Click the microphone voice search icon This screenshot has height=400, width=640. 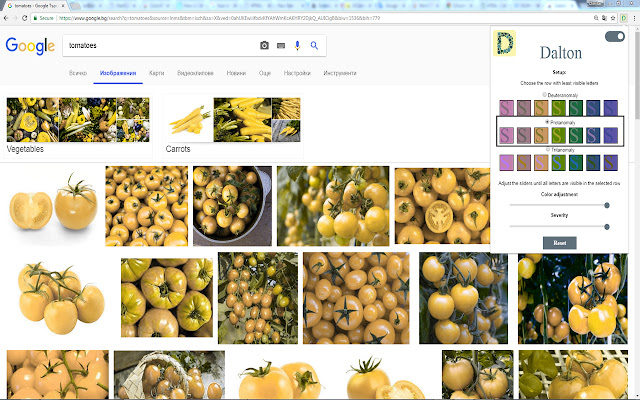tap(297, 46)
